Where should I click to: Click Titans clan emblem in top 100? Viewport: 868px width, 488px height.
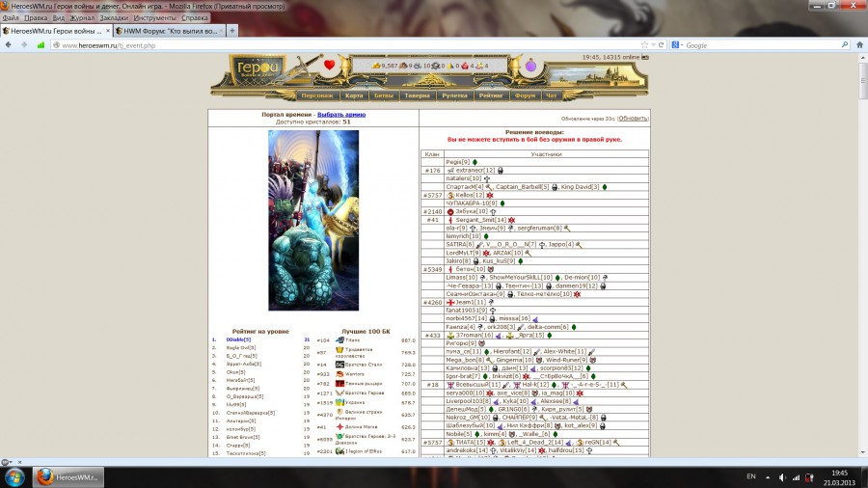[x=339, y=340]
